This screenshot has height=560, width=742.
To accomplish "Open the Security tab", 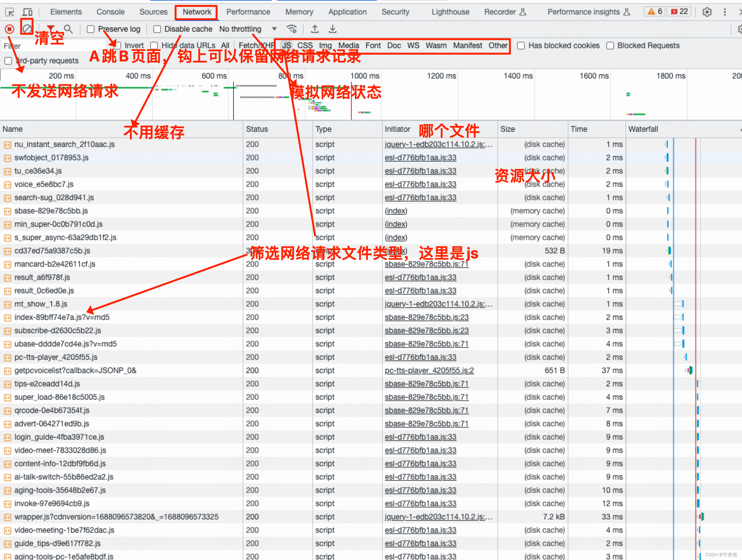I will tap(395, 12).
